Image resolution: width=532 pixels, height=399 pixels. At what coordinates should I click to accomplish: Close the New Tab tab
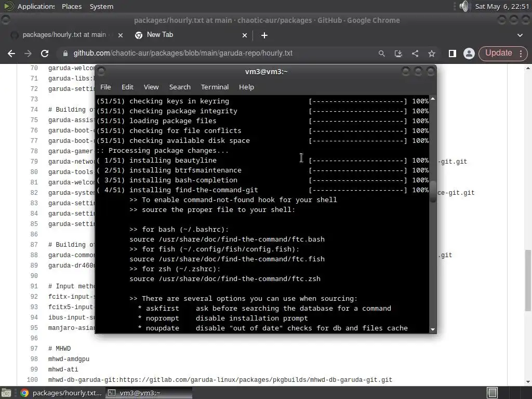point(245,35)
